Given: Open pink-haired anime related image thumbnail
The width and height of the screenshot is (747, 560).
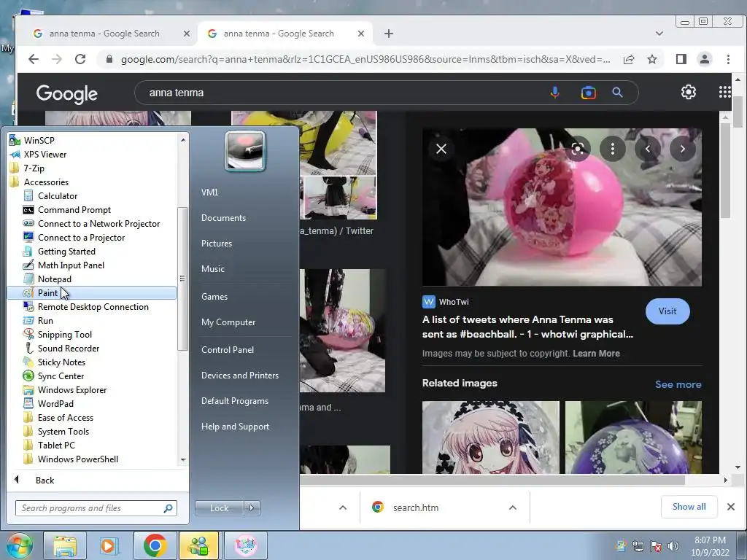Looking at the screenshot, I should (491, 437).
